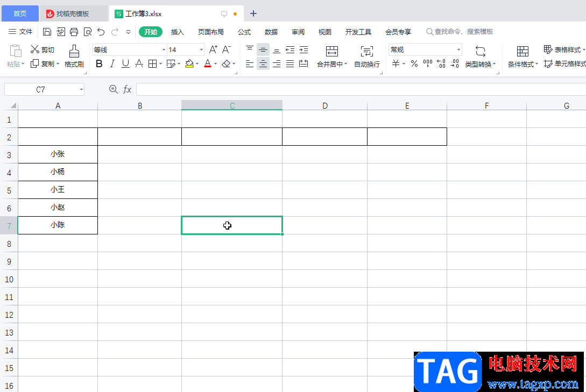The height and width of the screenshot is (392, 586).
Task: Apply strikethrough text style icon
Action: 139,63
